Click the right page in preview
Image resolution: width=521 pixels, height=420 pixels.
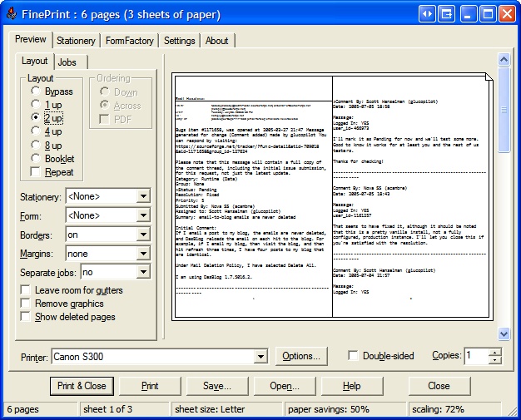pos(410,196)
